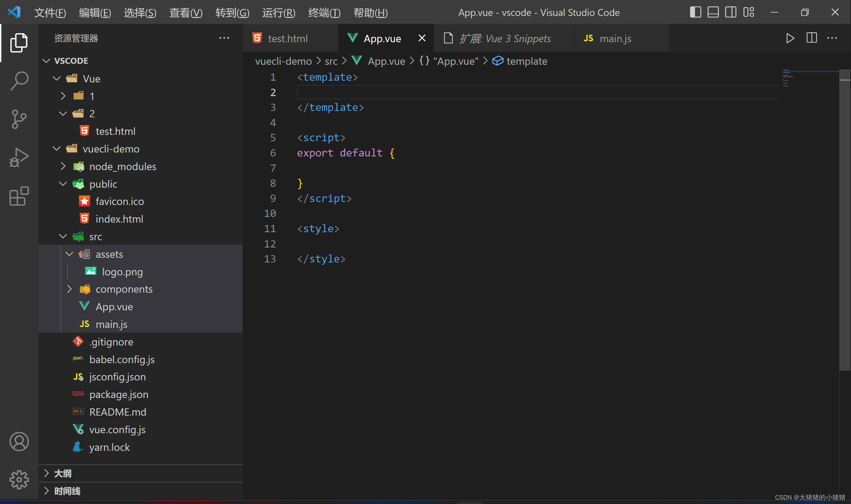Toggle primary side bar visibility
The height and width of the screenshot is (504, 851).
(x=695, y=12)
